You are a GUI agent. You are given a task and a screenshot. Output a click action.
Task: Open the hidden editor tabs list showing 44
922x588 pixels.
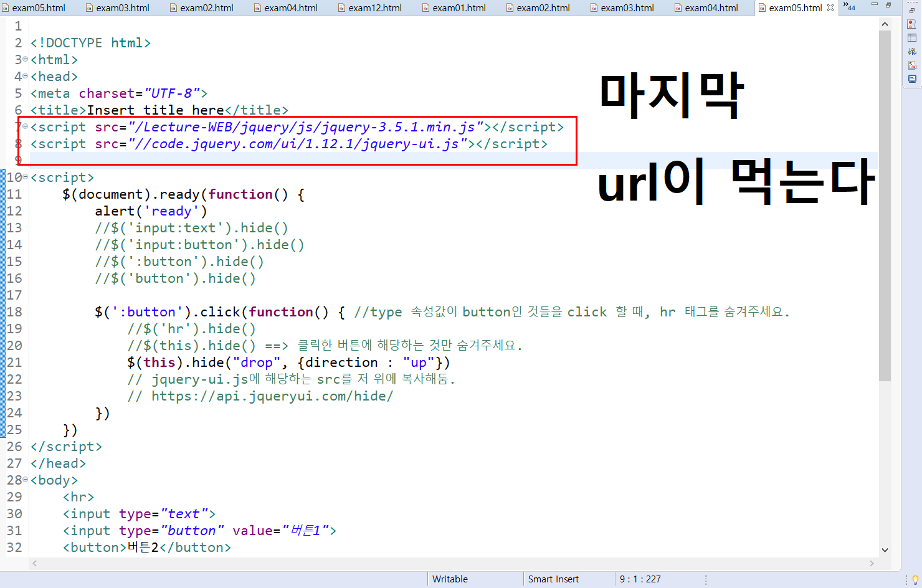[x=849, y=7]
